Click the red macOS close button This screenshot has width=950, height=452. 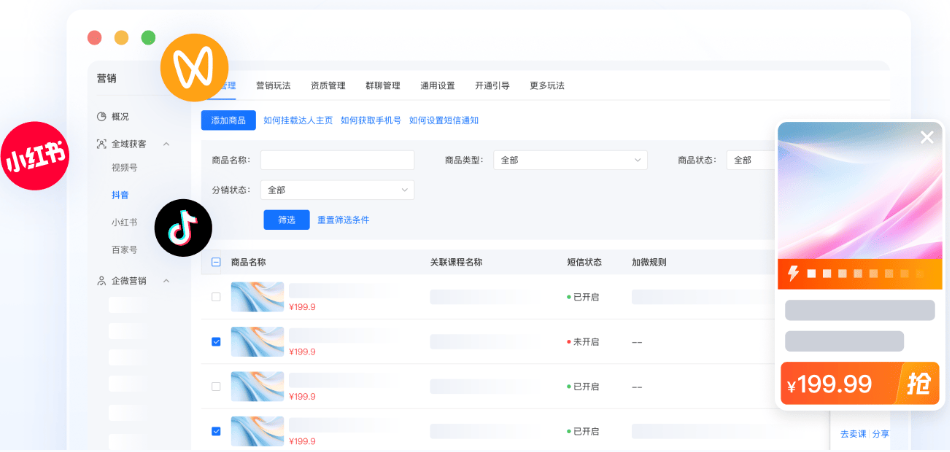95,38
